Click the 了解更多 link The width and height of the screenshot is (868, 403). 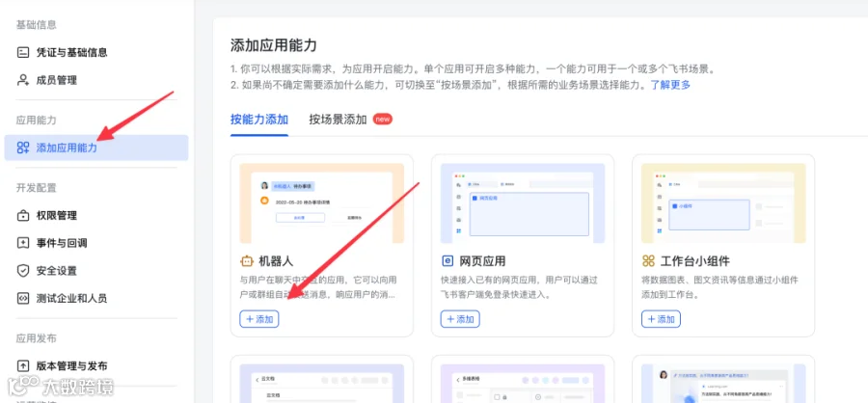[670, 85]
